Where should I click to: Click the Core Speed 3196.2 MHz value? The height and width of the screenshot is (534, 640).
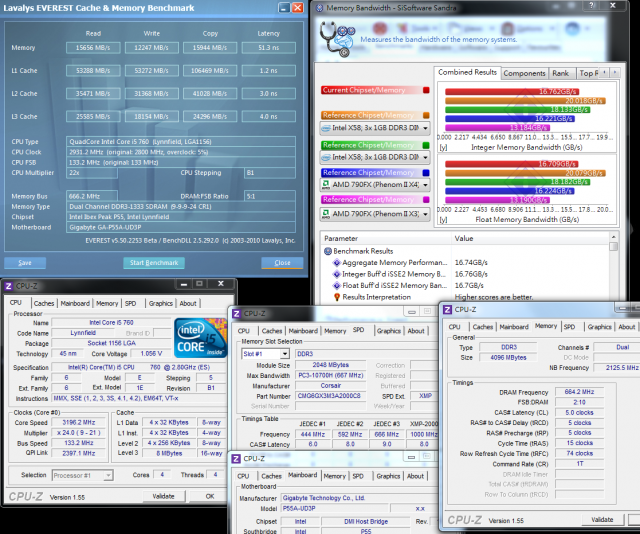(79, 423)
